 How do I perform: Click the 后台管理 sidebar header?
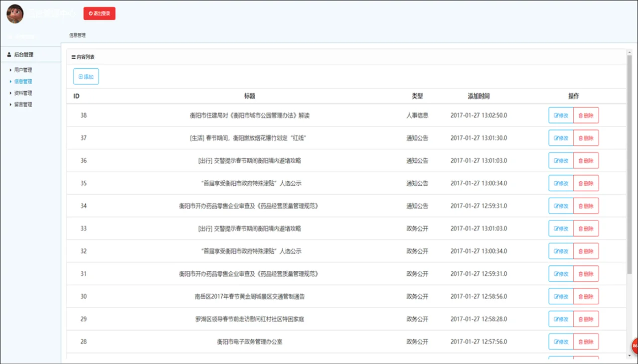coord(23,55)
